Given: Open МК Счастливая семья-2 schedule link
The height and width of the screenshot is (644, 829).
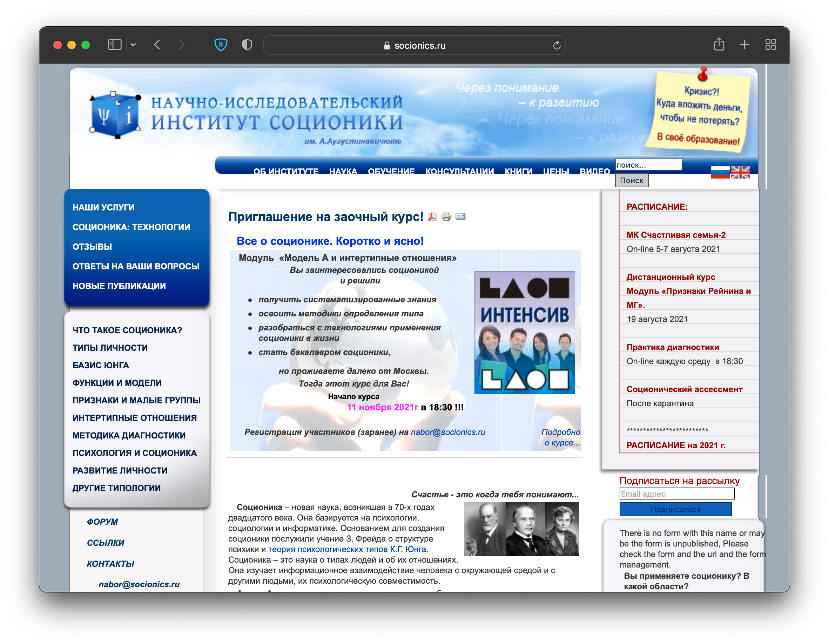Looking at the screenshot, I should coord(676,235).
